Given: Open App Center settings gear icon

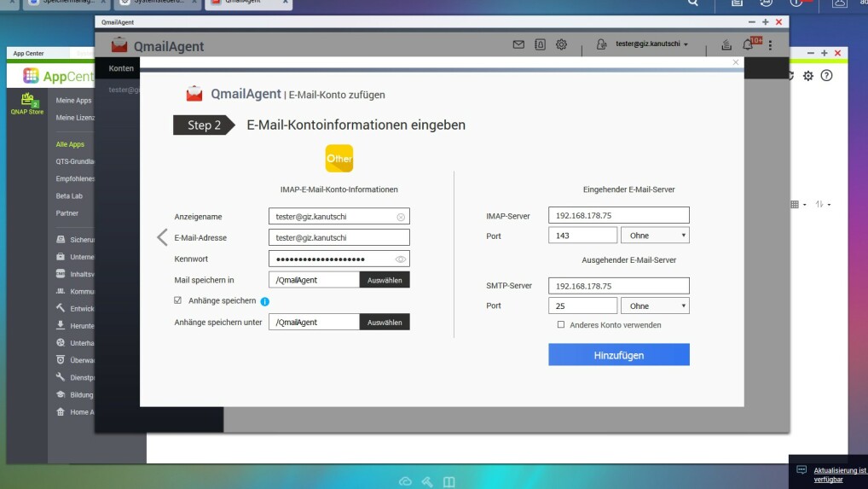Looking at the screenshot, I should point(808,76).
